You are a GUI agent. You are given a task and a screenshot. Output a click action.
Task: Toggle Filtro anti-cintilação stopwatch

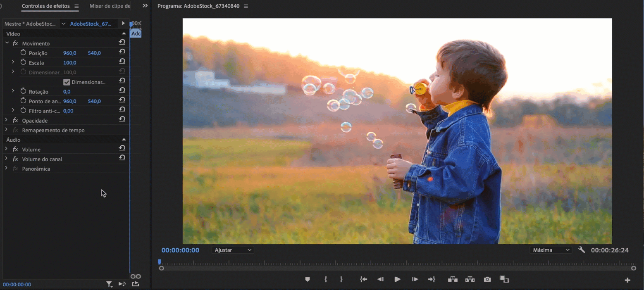23,110
